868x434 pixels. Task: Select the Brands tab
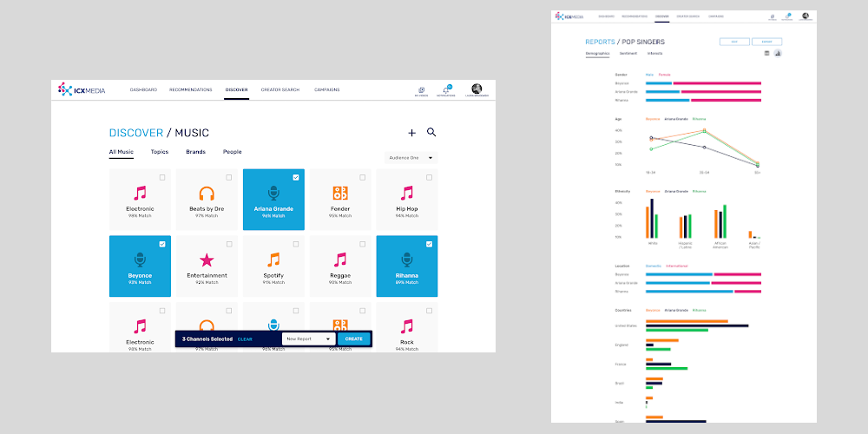point(195,152)
